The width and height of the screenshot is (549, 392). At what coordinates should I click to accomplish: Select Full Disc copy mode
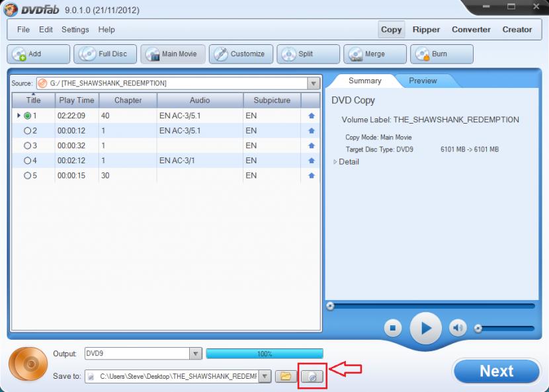point(105,54)
